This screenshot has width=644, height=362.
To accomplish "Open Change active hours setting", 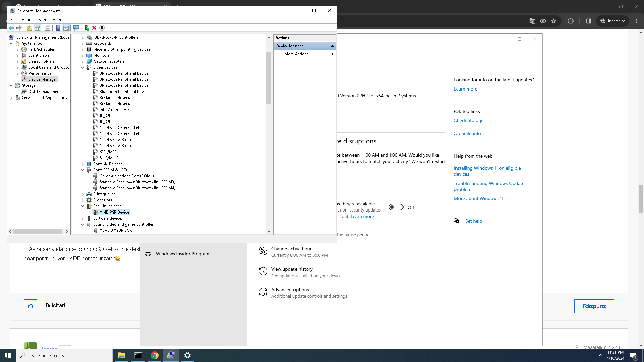I will [x=292, y=249].
